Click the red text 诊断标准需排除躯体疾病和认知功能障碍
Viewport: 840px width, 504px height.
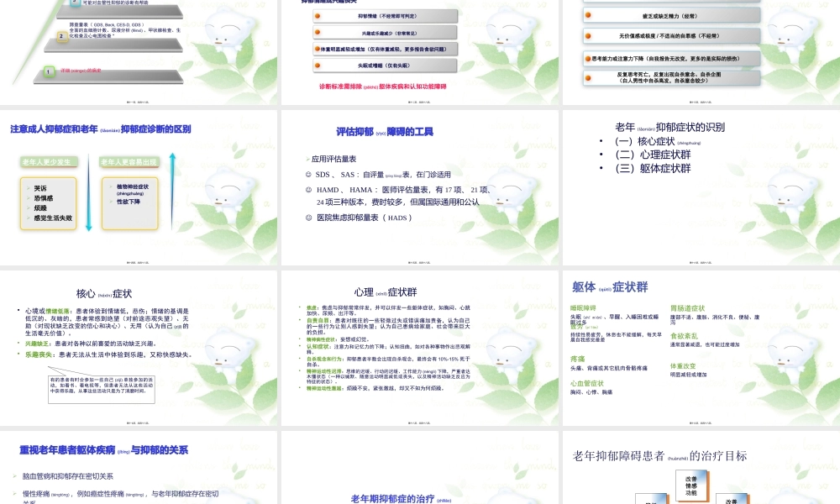pos(383,87)
